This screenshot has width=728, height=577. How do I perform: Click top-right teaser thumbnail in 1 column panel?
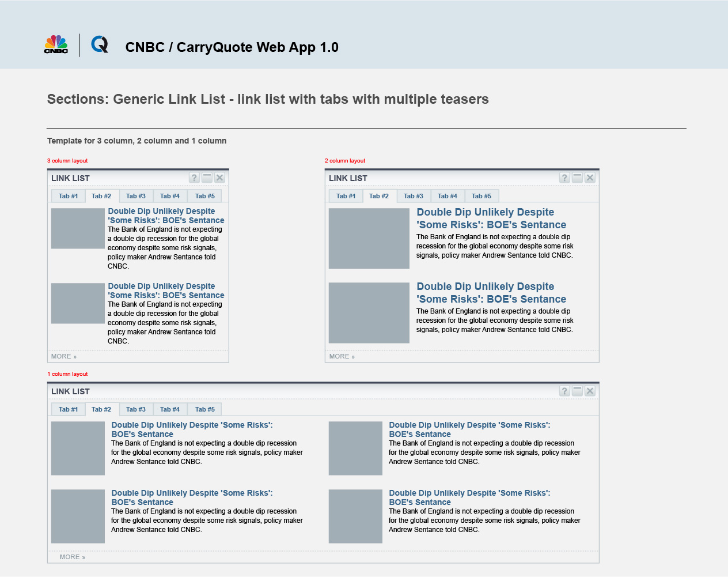coord(355,448)
